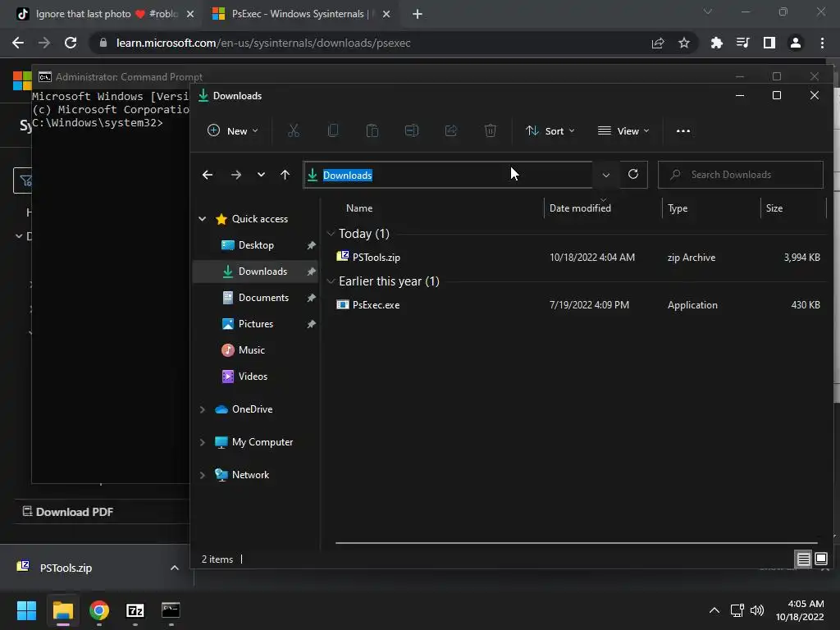
Task: Collapse the Quick access tree
Action: (203, 218)
